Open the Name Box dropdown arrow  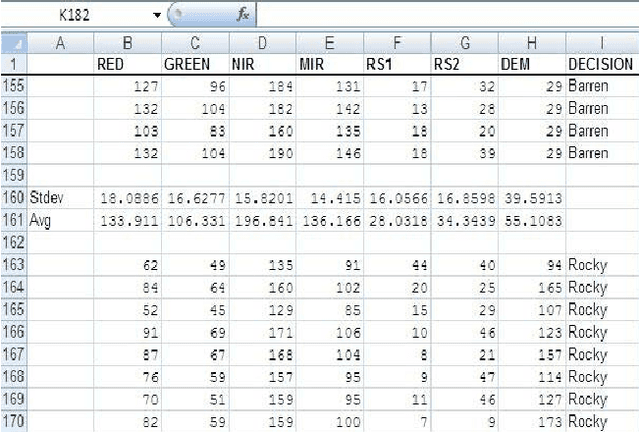pyautogui.click(x=157, y=15)
